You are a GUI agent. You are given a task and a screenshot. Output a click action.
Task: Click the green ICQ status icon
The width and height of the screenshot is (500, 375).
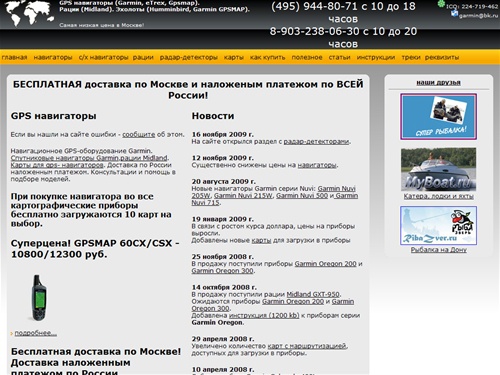[441, 4]
